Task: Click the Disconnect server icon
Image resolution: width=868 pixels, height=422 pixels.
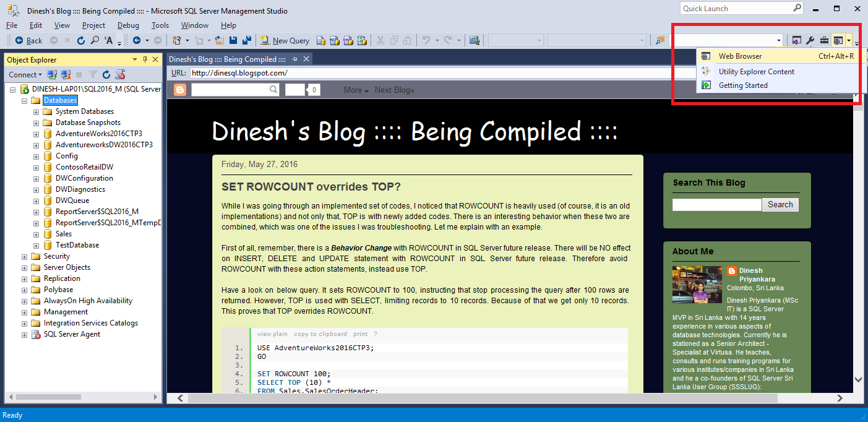Action: click(x=66, y=74)
